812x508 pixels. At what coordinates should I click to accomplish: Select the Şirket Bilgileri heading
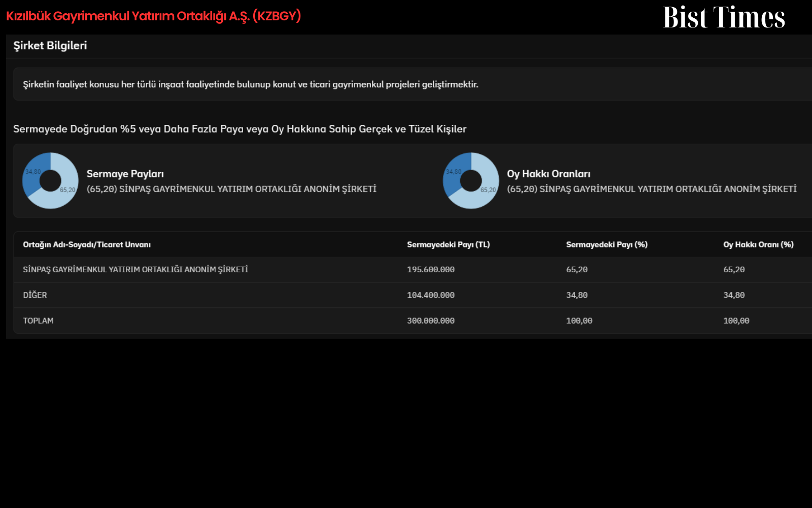click(x=50, y=46)
